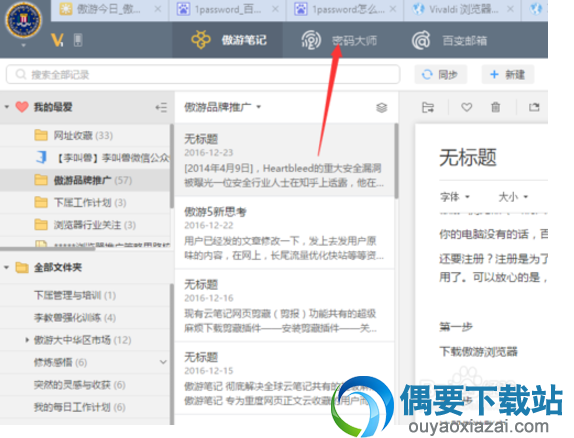Click the stacked layers view icon
The image size is (574, 438).
[x=381, y=107]
